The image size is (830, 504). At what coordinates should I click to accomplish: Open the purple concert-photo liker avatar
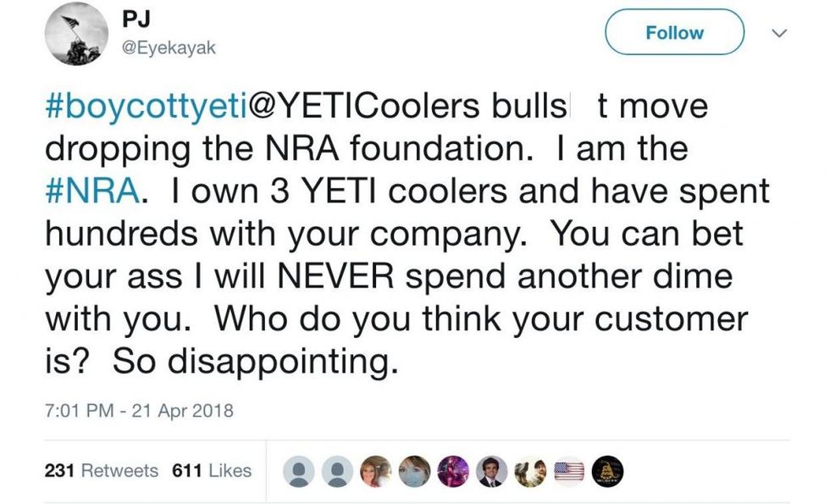(452, 471)
